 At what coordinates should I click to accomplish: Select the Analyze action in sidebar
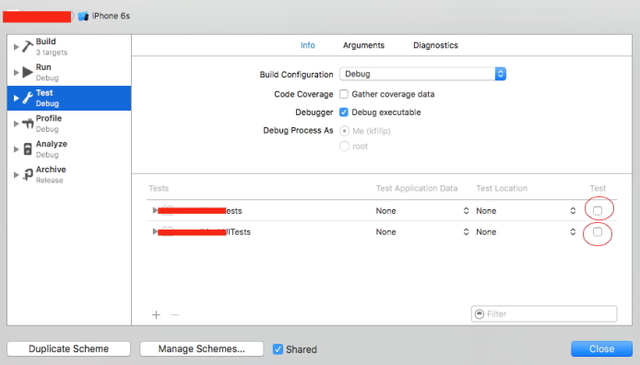tap(69, 149)
